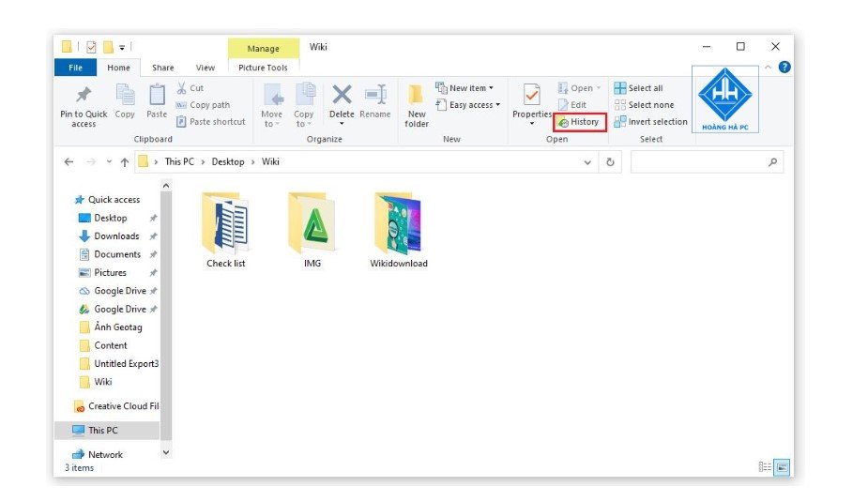868x502 pixels.
Task: Select the Cut scissors command
Action: [x=190, y=88]
